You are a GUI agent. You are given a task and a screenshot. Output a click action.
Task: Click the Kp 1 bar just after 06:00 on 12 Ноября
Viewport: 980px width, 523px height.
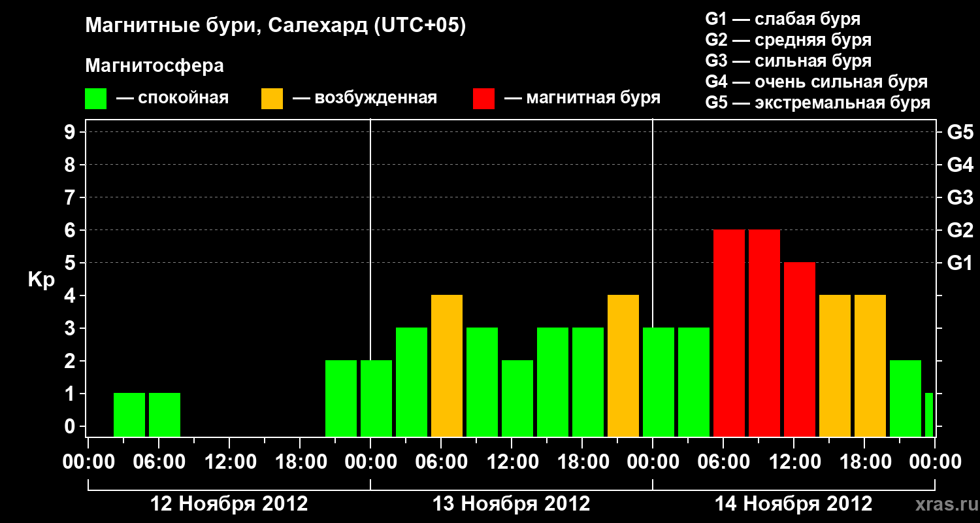(165, 414)
